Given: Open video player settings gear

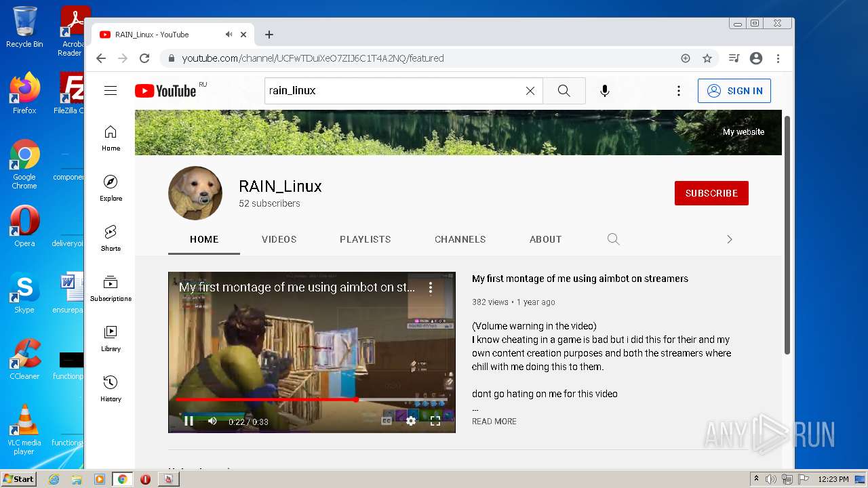Looking at the screenshot, I should [x=411, y=421].
